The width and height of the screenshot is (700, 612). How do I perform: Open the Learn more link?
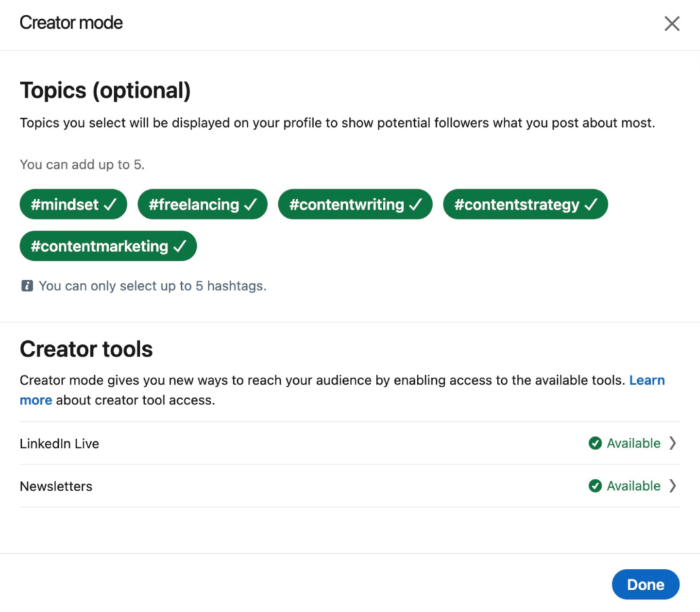[x=647, y=380]
